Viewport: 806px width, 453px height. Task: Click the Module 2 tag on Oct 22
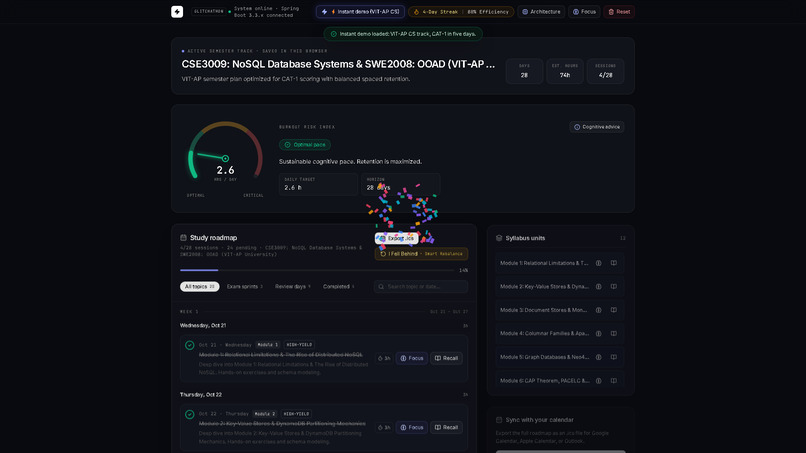coord(265,413)
